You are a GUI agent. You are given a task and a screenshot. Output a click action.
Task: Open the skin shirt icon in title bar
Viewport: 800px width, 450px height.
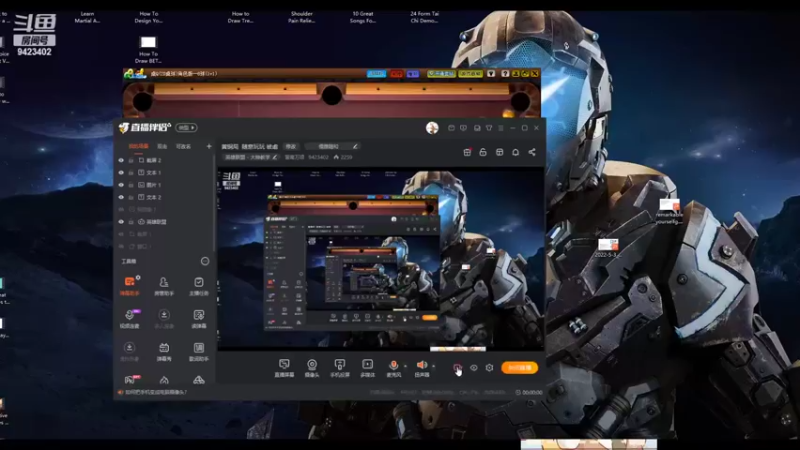489,128
